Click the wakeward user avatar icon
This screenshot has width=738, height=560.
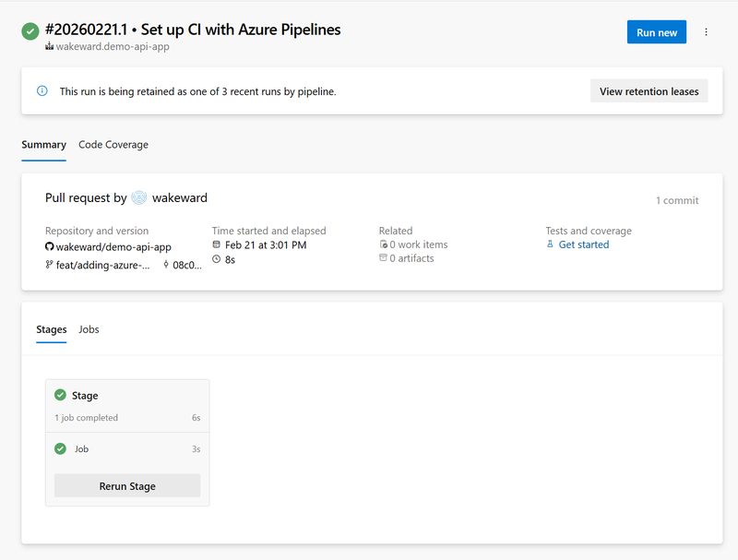[139, 197]
